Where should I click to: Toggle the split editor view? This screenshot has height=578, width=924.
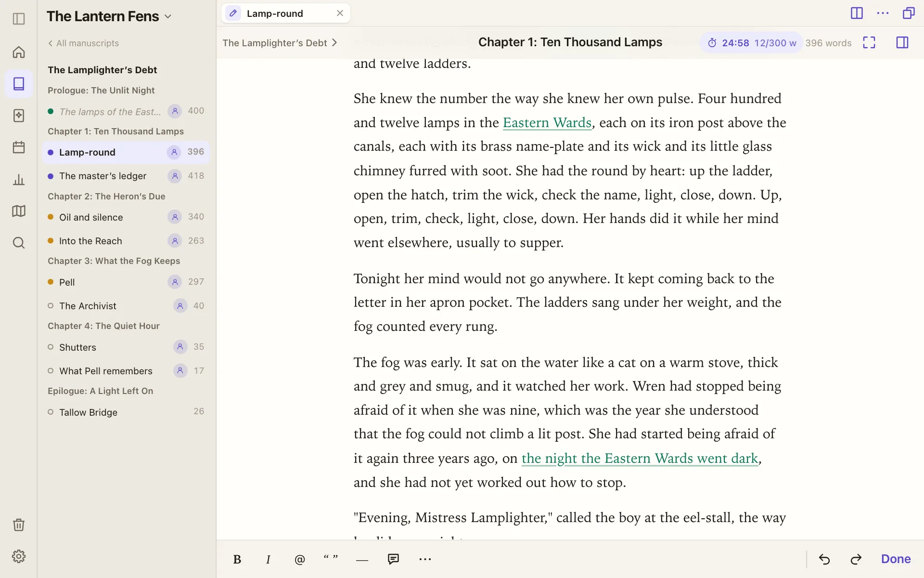[857, 13]
